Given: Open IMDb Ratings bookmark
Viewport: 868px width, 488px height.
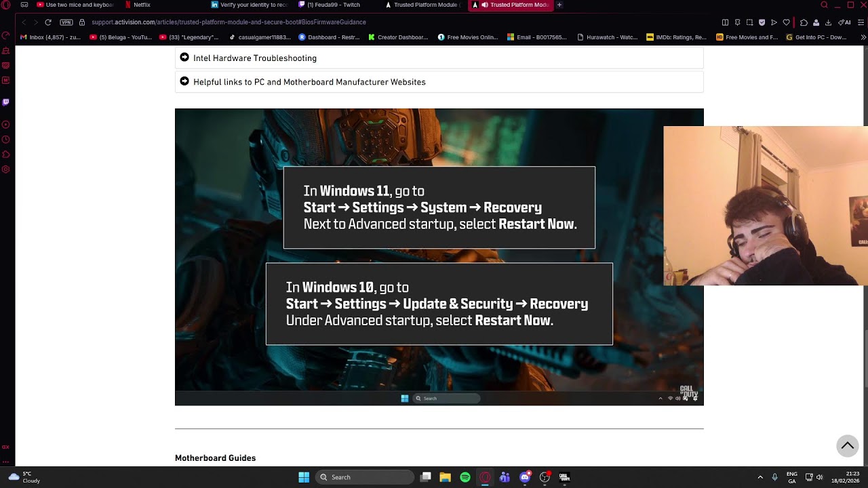Looking at the screenshot, I should pyautogui.click(x=676, y=37).
